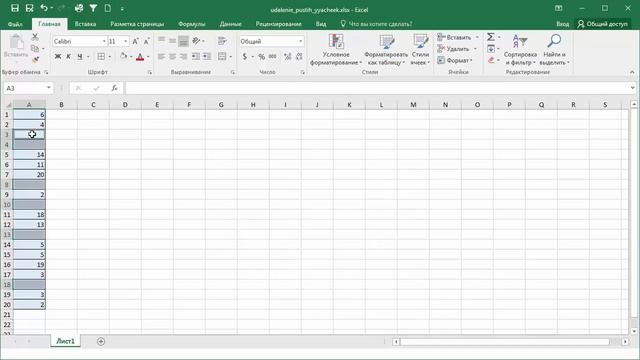Click the Insert function fx icon
The width and height of the screenshot is (640, 360).
pos(115,88)
